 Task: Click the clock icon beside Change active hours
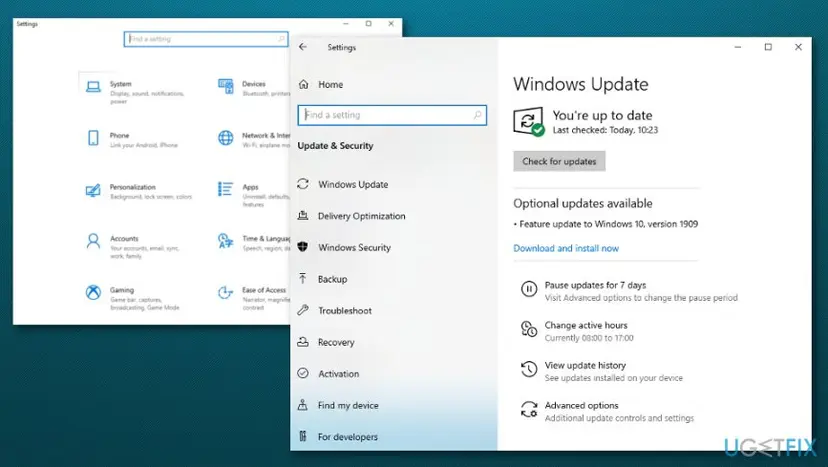[529, 329]
